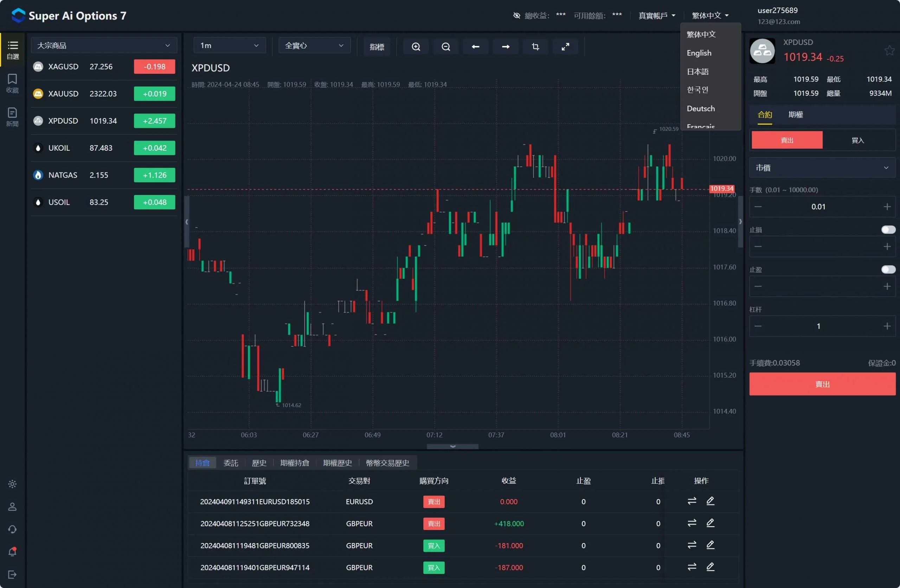
Task: Click the 買入 buy button
Action: coord(857,140)
